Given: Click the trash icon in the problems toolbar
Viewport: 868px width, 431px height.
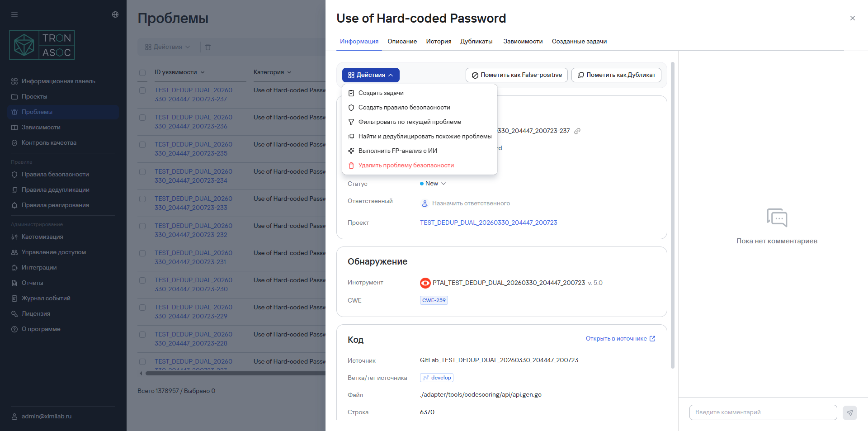Looking at the screenshot, I should click(208, 47).
